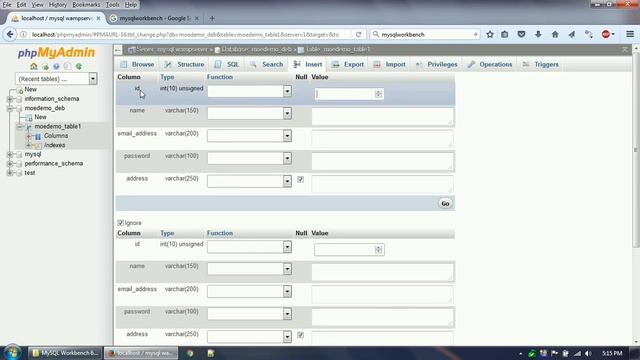Open the Operations tab
Image resolution: width=640 pixels, height=360 pixels.
[x=490, y=64]
